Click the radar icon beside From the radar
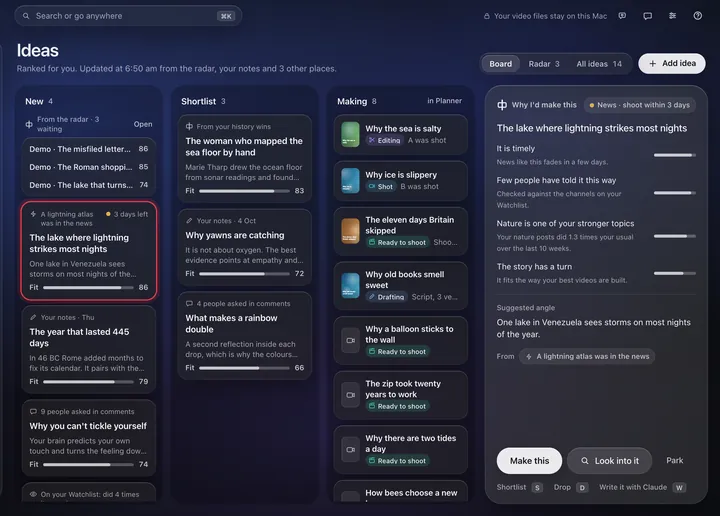Viewport: 720px width, 516px height. click(x=29, y=124)
